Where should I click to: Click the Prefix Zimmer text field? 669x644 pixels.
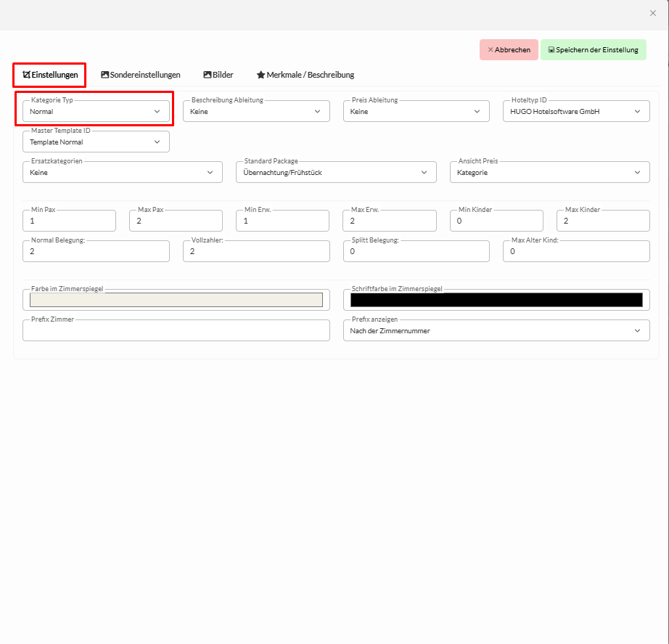pos(176,331)
